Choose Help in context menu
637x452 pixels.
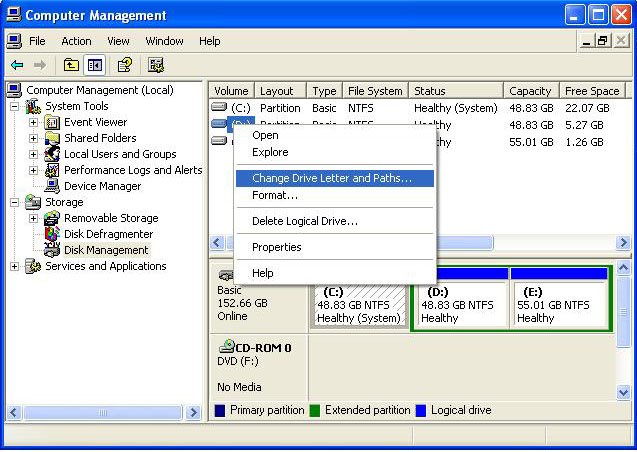pos(335,273)
